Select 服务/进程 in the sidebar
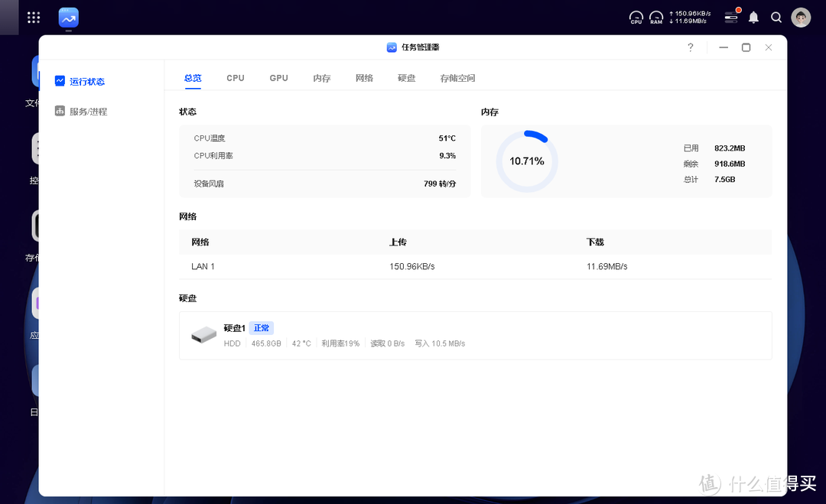 (88, 112)
